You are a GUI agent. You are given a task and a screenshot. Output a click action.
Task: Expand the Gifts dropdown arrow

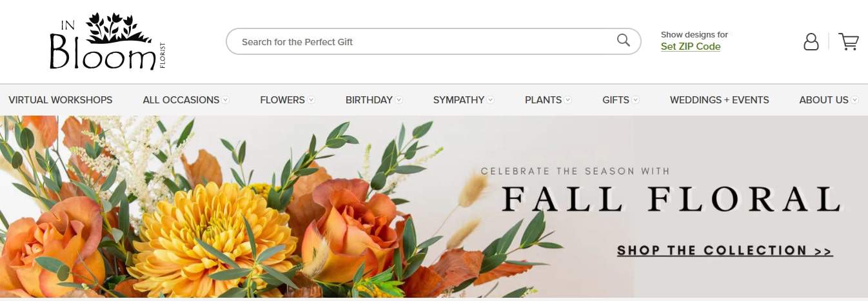click(x=636, y=100)
